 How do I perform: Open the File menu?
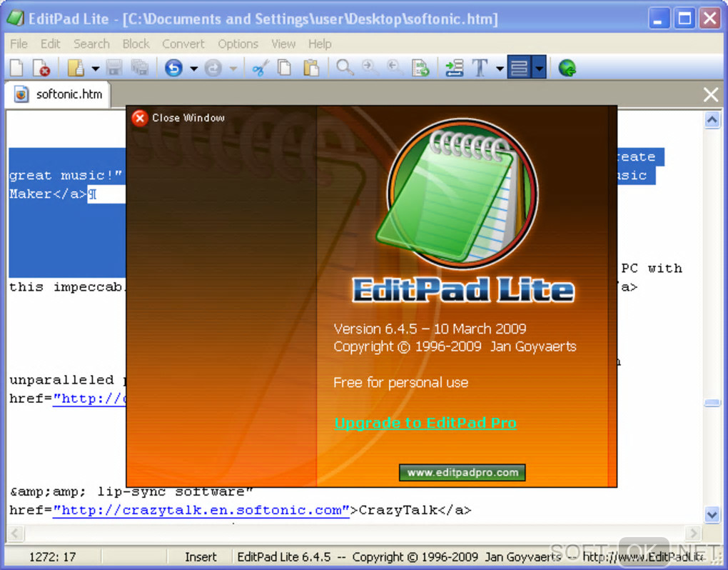click(19, 44)
